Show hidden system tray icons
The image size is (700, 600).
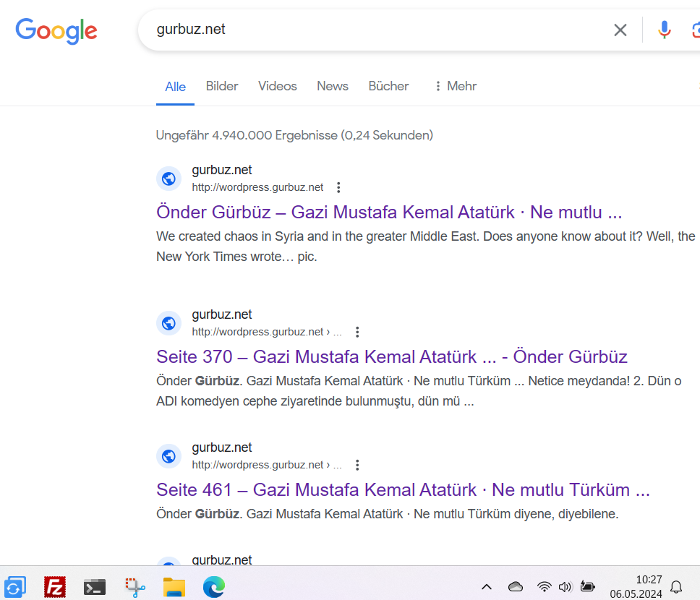click(487, 587)
